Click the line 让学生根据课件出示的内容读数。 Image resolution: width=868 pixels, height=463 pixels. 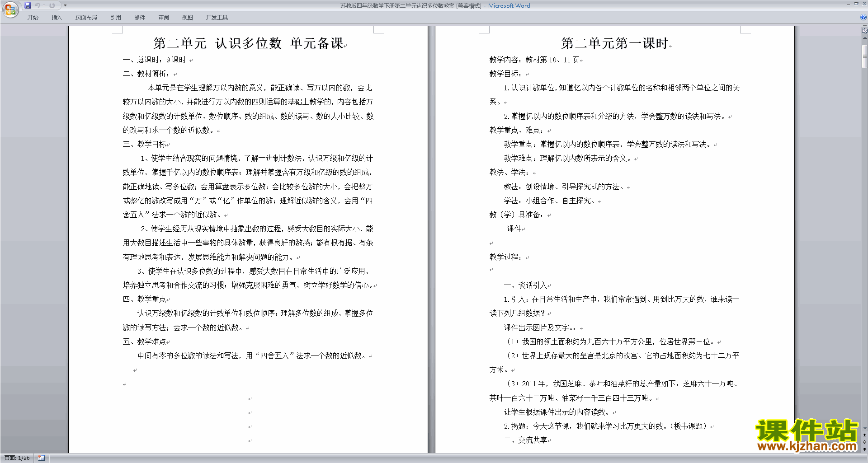click(x=557, y=412)
